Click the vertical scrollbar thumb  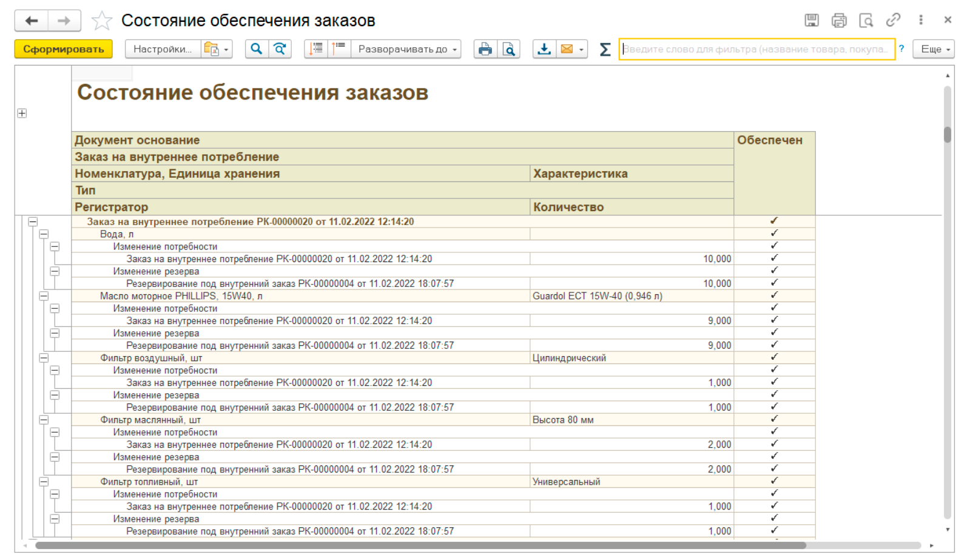click(948, 135)
